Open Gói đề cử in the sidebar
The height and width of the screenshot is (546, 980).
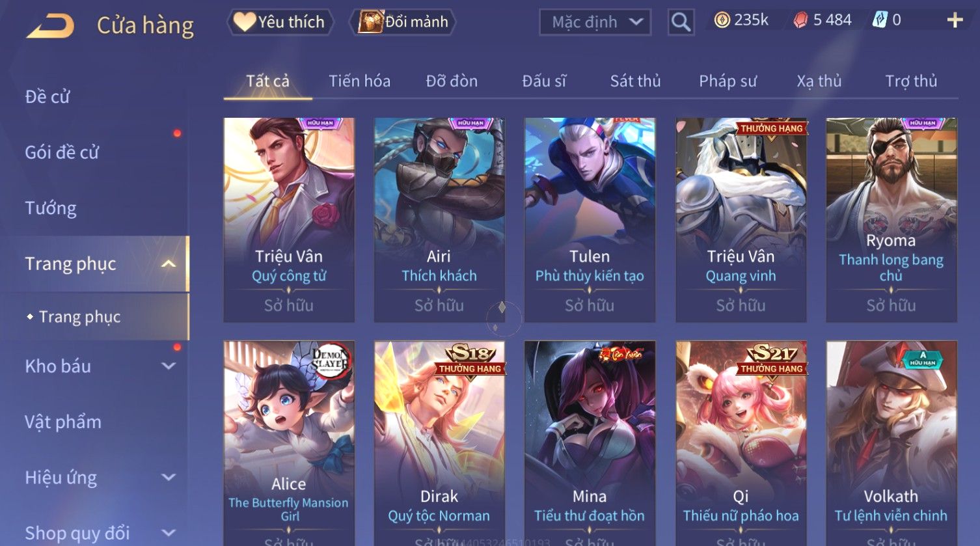coord(62,152)
